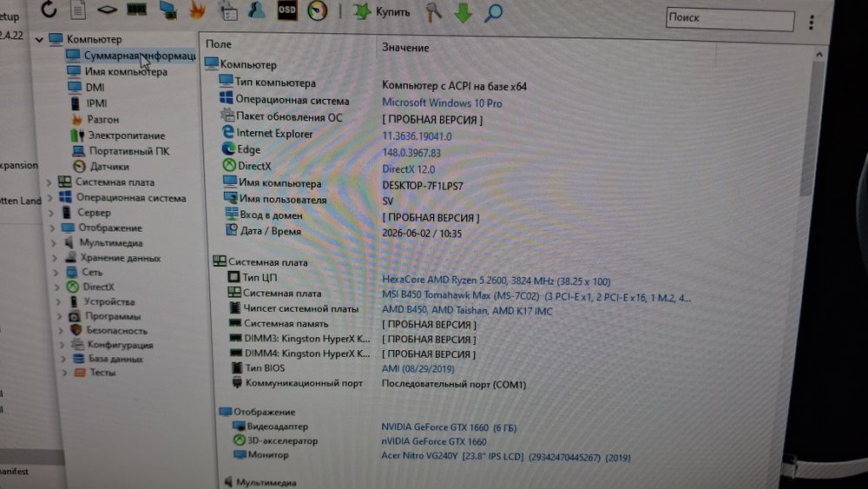Image resolution: width=868 pixels, height=489 pixels.
Task: Open the Microsoft Windows 10 Pro link
Action: pos(442,103)
